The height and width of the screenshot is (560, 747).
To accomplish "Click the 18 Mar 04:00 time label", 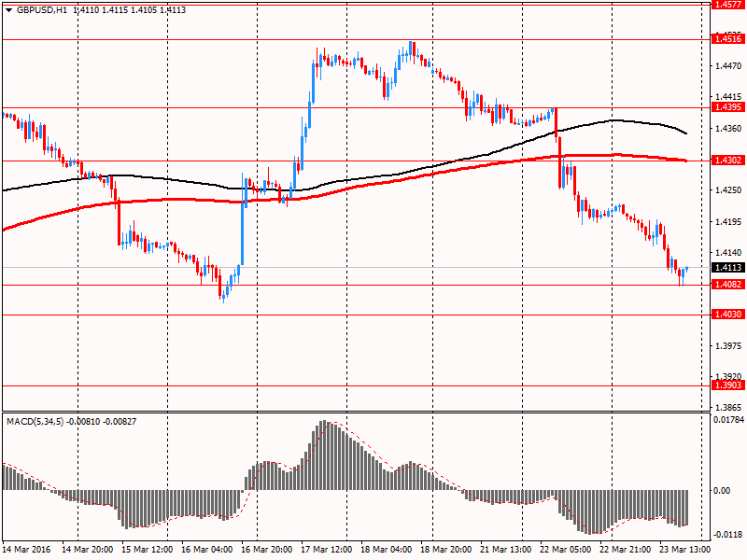I will tap(387, 550).
